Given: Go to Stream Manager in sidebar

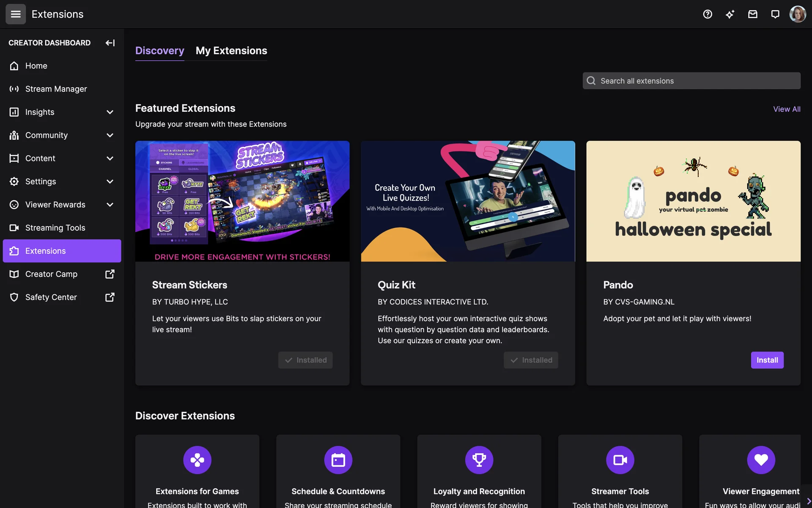Looking at the screenshot, I should click(x=56, y=89).
